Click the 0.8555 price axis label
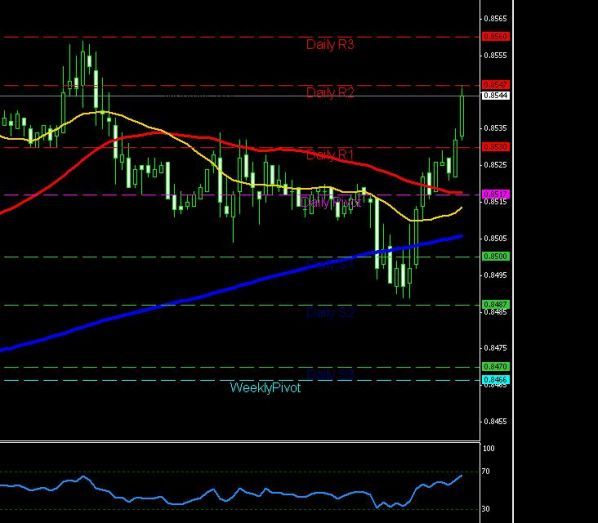 point(495,55)
